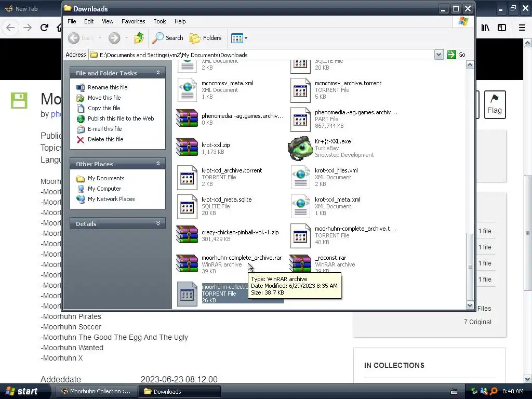Expand the Details panel
532x399 pixels.
point(158,223)
